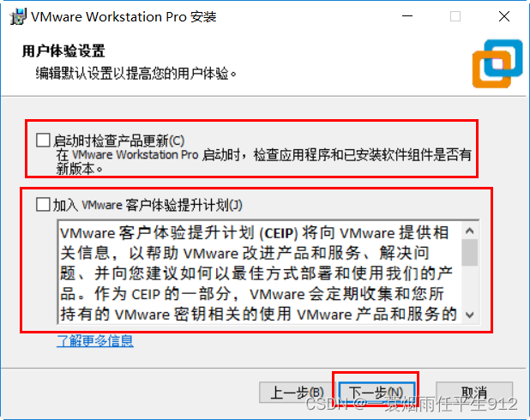Click the CEIP text scroll down arrow
Image resolution: width=530 pixels, height=420 pixels.
coord(469,315)
